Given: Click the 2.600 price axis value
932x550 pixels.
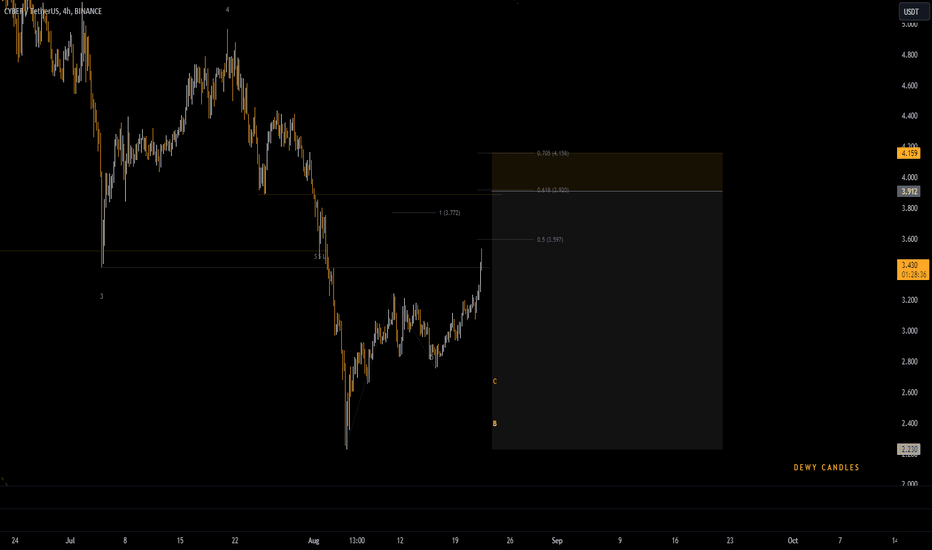Looking at the screenshot, I should (909, 392).
